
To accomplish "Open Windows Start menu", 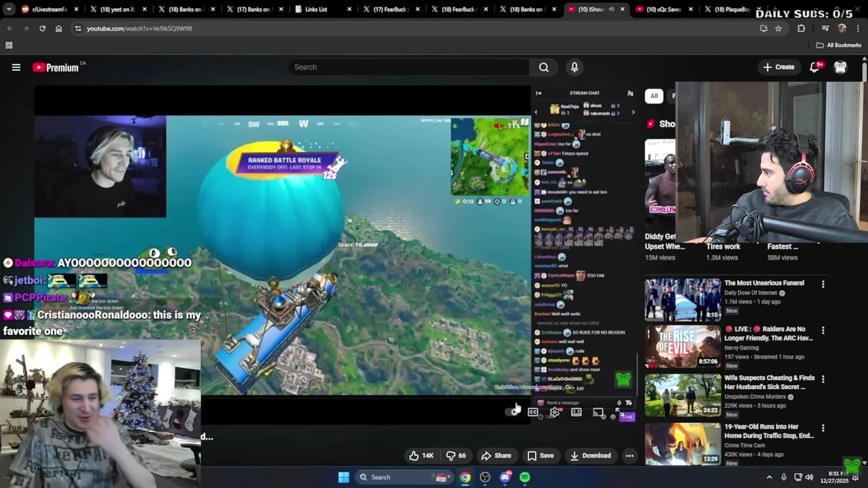I will [x=344, y=477].
